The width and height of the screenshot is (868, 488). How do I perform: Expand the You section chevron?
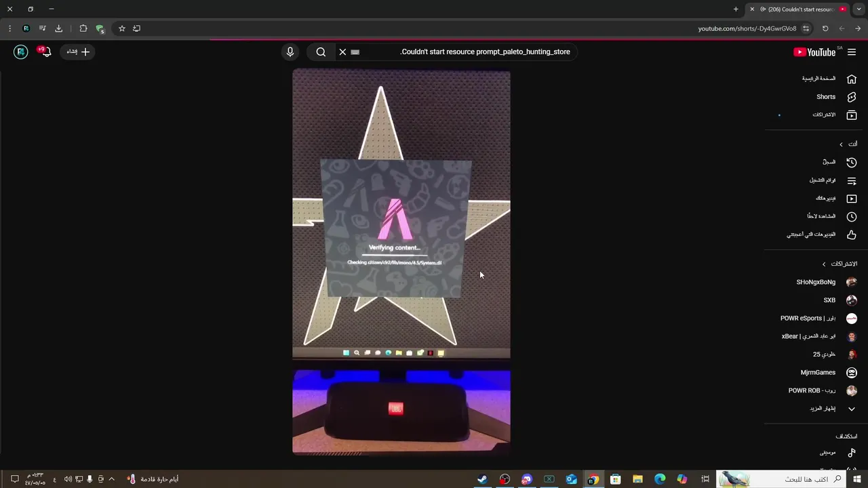841,144
